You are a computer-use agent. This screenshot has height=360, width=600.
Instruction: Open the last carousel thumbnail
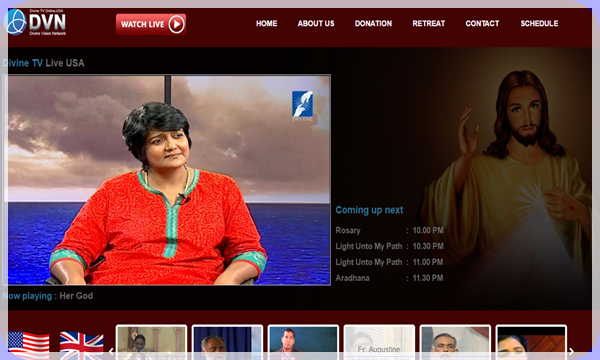tap(531, 342)
